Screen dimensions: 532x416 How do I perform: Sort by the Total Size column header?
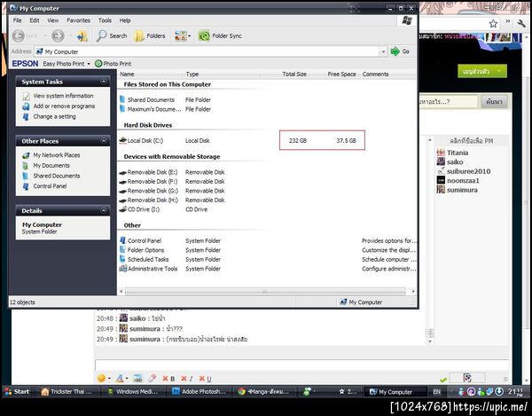click(284, 74)
